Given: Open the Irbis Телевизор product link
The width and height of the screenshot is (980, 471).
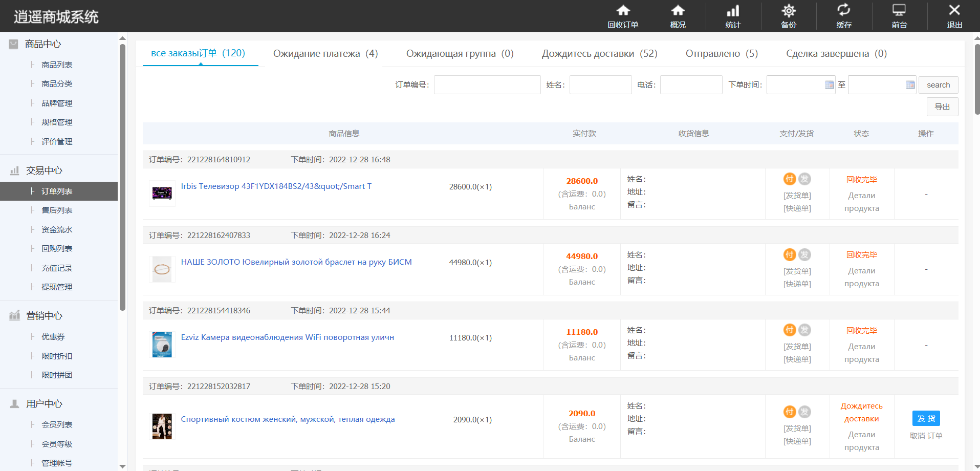Looking at the screenshot, I should pyautogui.click(x=276, y=186).
